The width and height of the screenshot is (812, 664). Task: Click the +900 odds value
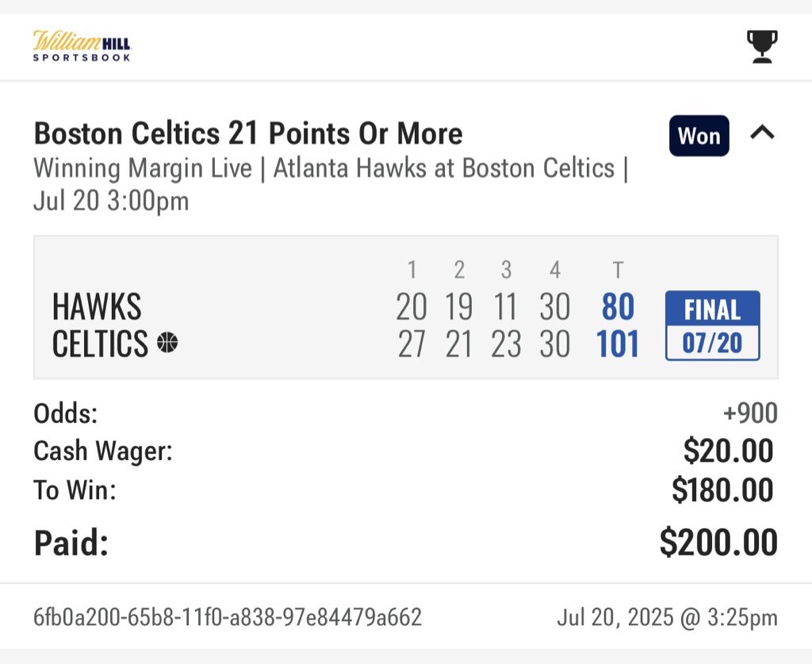pos(750,413)
